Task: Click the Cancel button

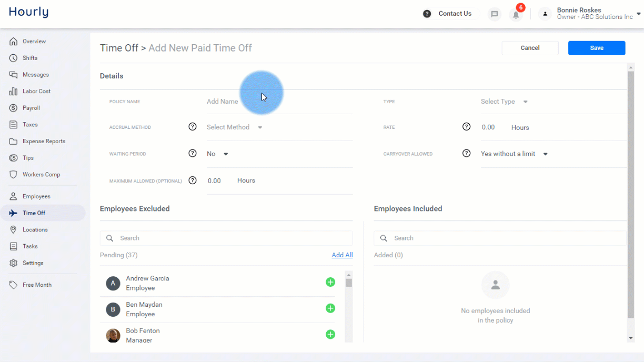Action: (530, 48)
